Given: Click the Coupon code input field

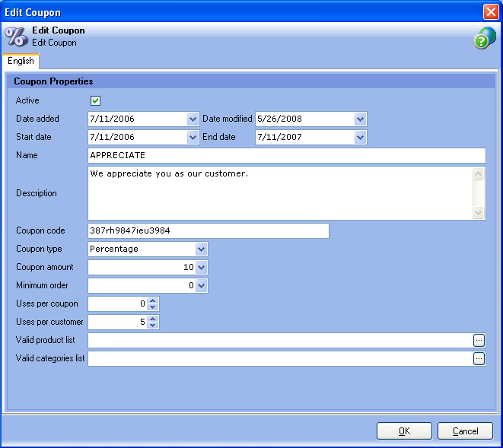Looking at the screenshot, I should point(209,231).
